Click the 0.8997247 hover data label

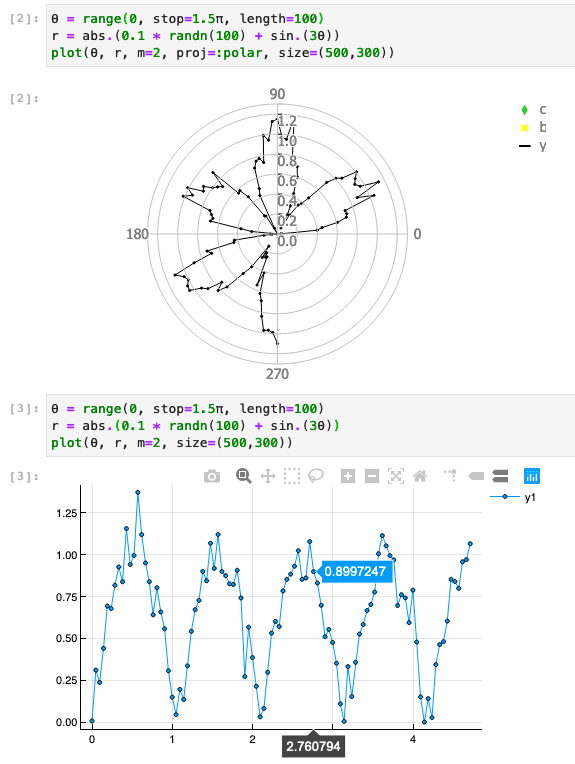tap(355, 572)
